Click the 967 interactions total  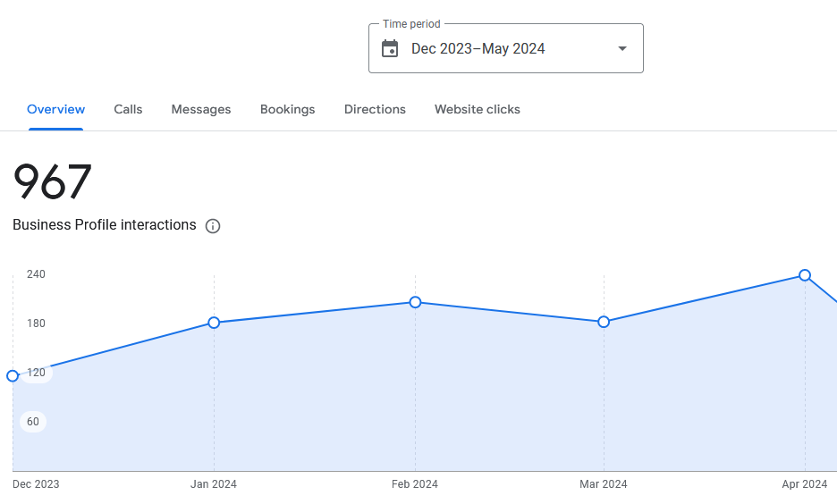tap(52, 182)
